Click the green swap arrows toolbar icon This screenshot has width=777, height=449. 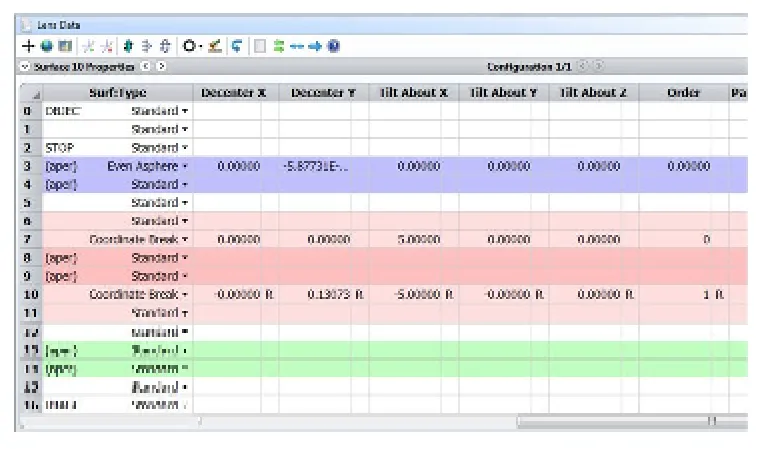(x=278, y=46)
